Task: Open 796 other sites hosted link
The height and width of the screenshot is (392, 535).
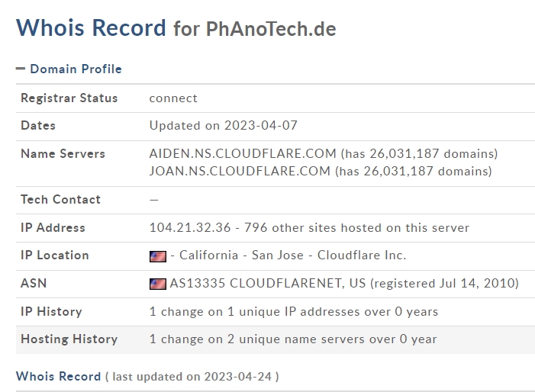Action: 357,228
